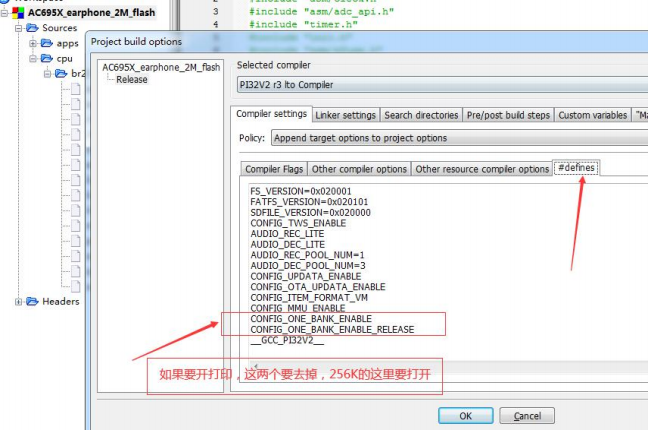Click the #include "timer.h" code line in editor

(303, 24)
